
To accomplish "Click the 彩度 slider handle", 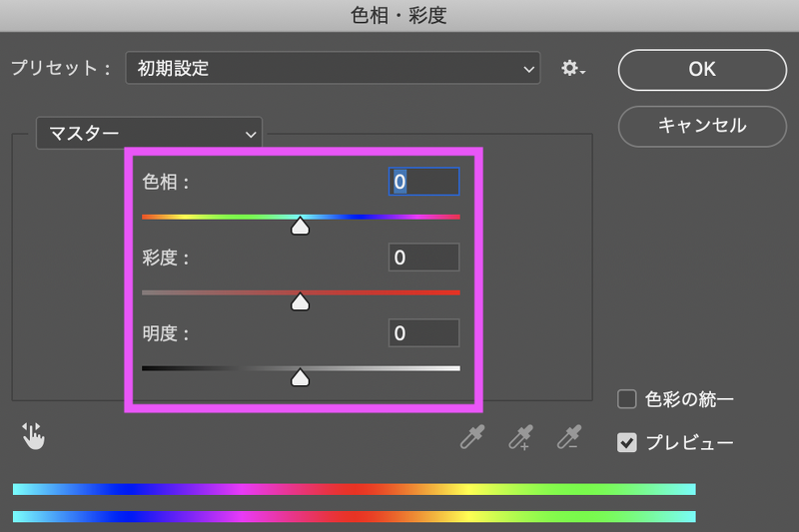I will coord(300,301).
